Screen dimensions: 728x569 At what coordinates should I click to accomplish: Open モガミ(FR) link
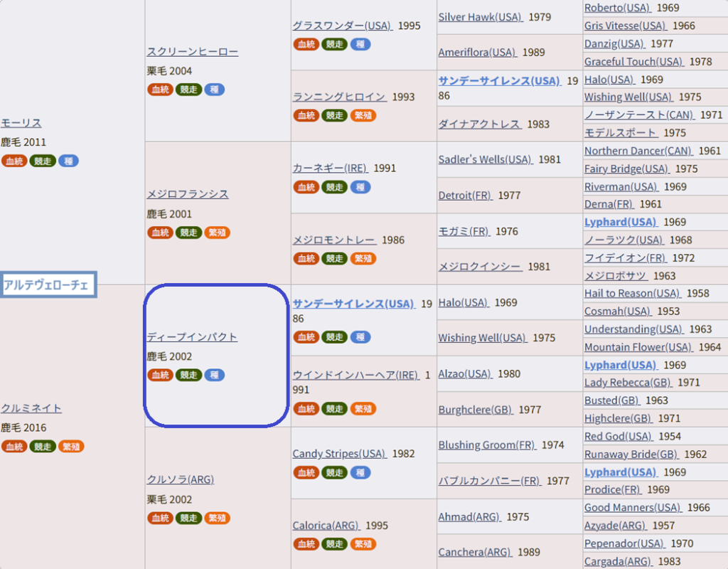tap(464, 231)
